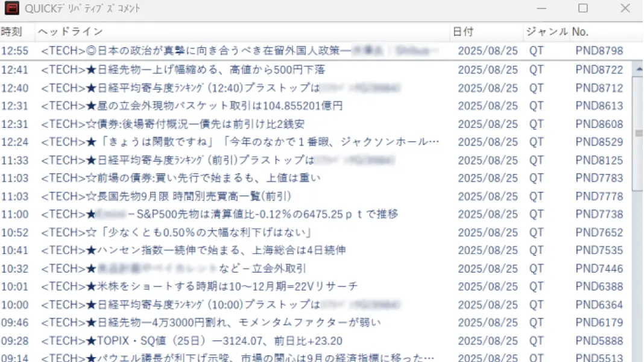Open headline 米株をショートする時期は10～12月期=22Vリサーチ
This screenshot has height=362, width=644.
(x=199, y=287)
